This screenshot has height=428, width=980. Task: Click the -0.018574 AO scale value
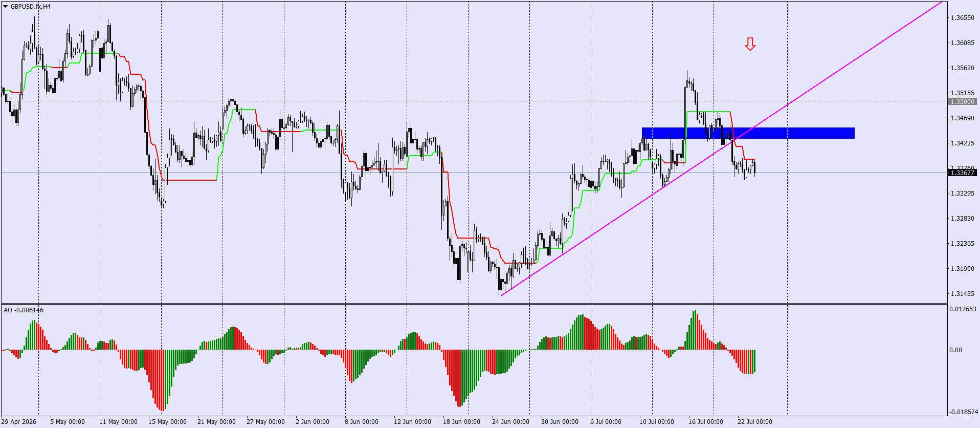pyautogui.click(x=964, y=412)
